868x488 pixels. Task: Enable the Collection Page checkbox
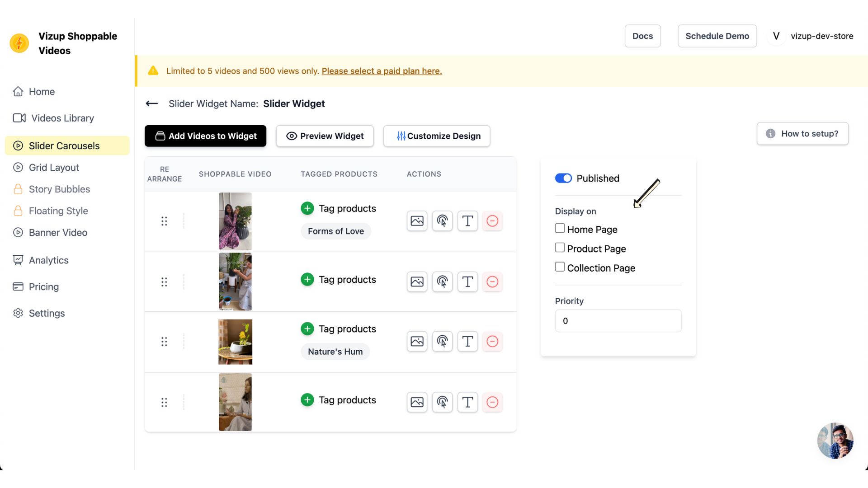pyautogui.click(x=560, y=267)
